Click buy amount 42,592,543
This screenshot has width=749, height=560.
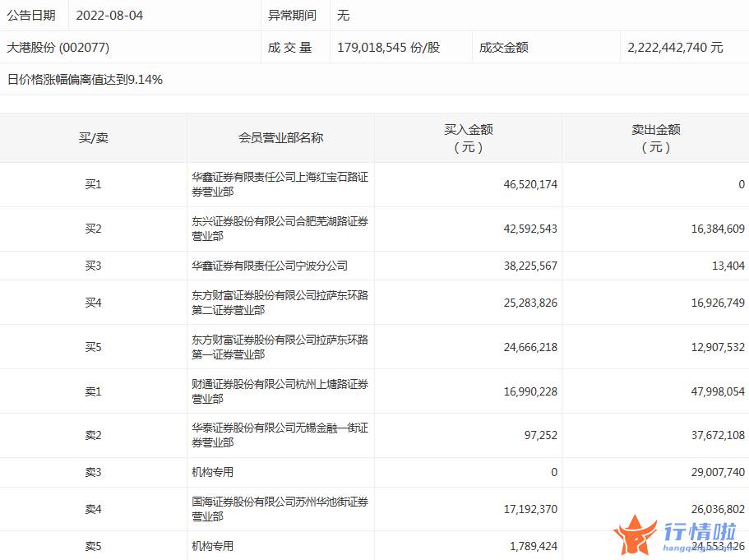[x=530, y=229]
